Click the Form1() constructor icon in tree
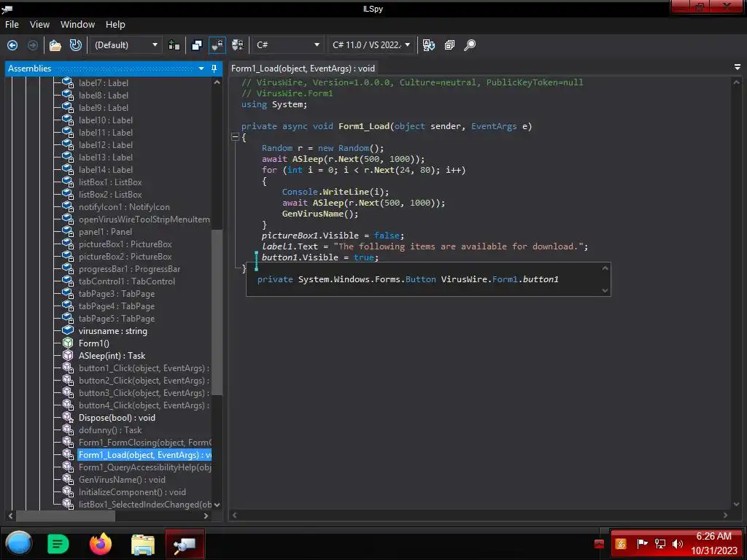Viewport: 747px width, 560px height. pyautogui.click(x=68, y=343)
